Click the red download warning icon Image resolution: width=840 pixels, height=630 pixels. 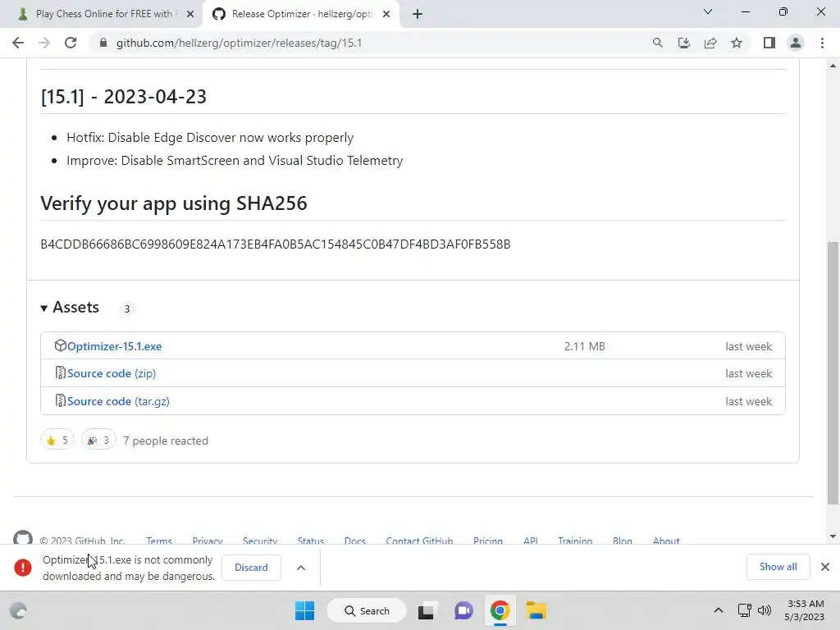pyautogui.click(x=23, y=568)
